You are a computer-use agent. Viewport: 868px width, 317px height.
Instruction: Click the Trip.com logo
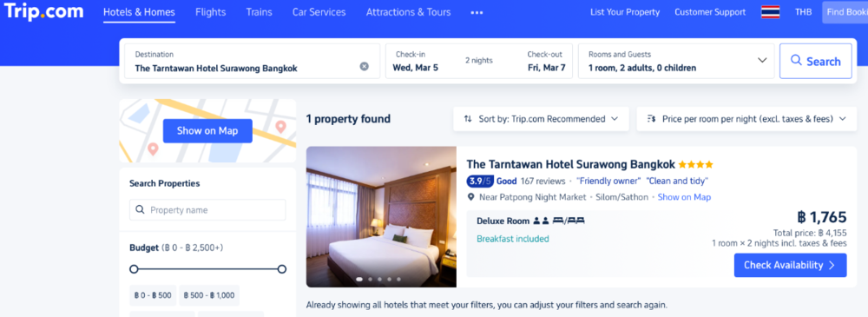43,11
